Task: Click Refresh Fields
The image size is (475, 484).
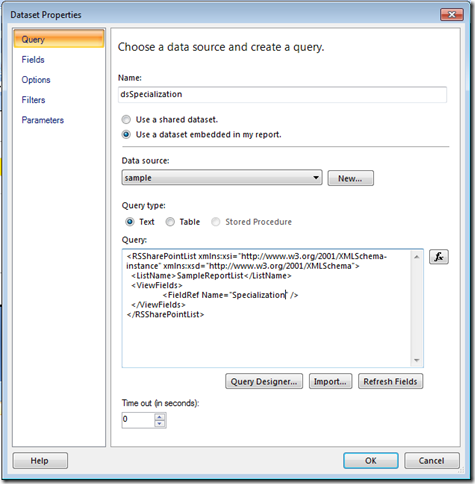Action: click(x=390, y=381)
